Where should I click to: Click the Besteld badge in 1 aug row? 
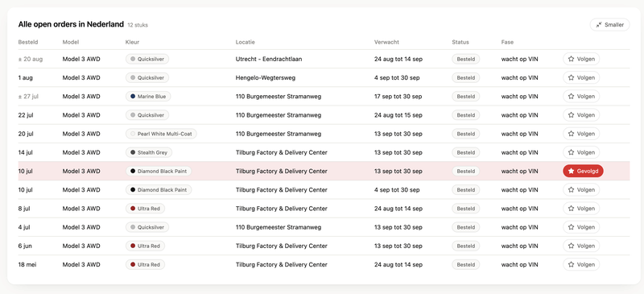(466, 77)
